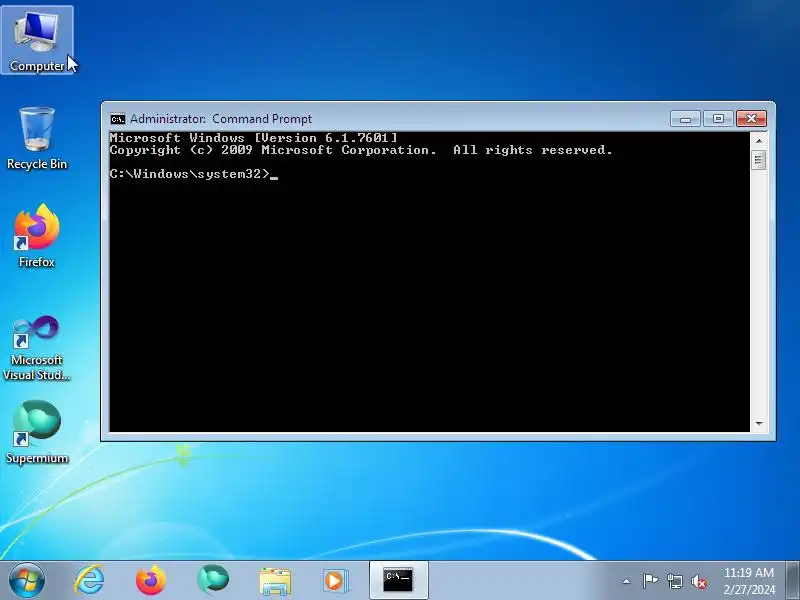Screen dimensions: 800x600
Task: Click the 'Microsoft Windows [Version 6.1.7601]' line
Action: [x=253, y=138]
